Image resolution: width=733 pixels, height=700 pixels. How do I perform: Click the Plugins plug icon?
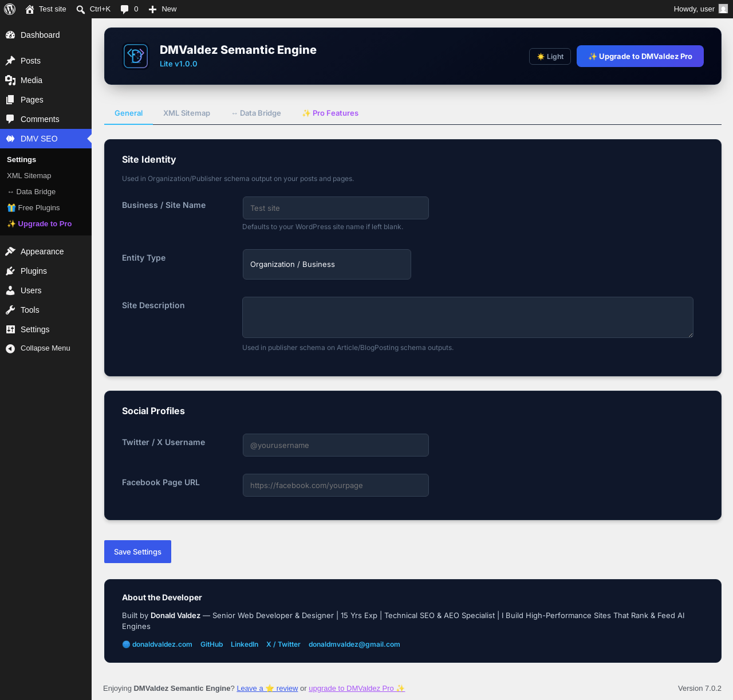[10, 271]
